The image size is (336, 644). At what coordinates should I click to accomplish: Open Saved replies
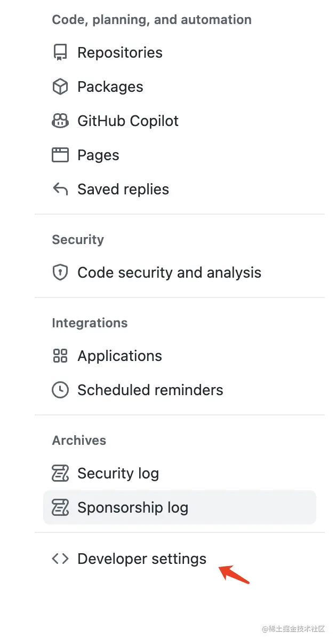pyautogui.click(x=180, y=189)
